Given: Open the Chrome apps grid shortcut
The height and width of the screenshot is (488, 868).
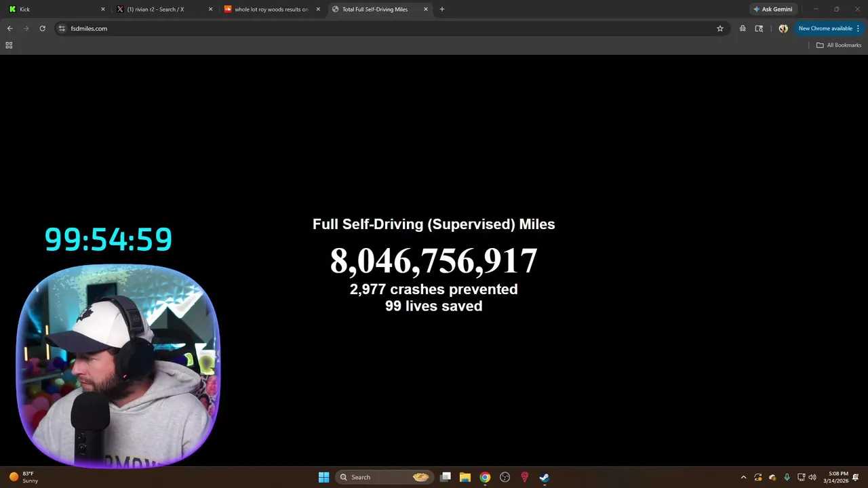Looking at the screenshot, I should 9,45.
